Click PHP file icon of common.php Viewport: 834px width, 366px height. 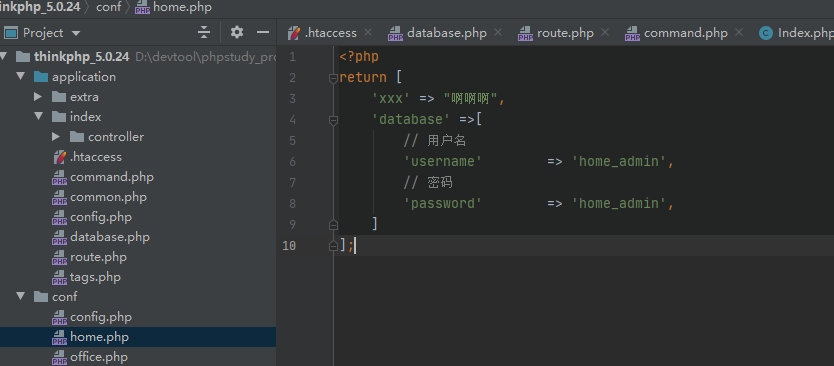click(59, 197)
